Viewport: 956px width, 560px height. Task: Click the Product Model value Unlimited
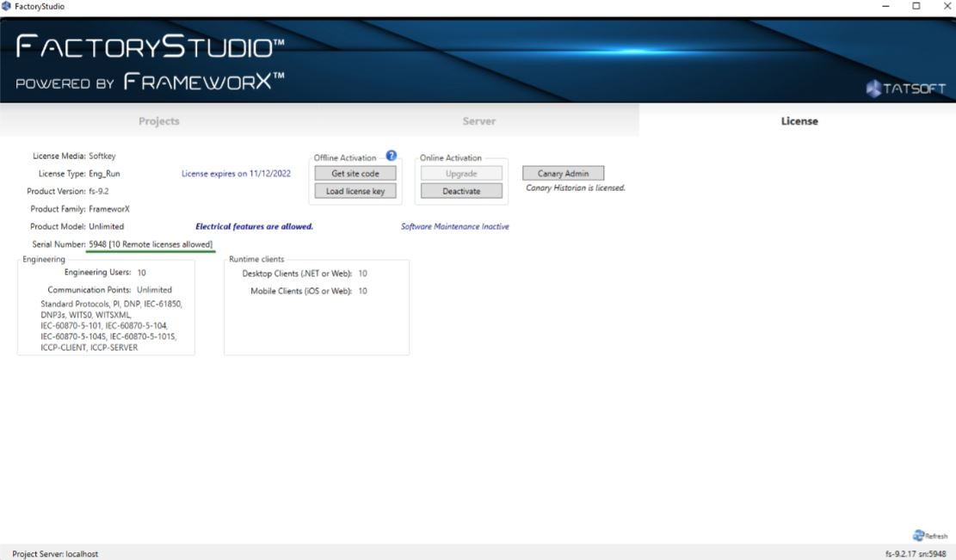coord(106,227)
